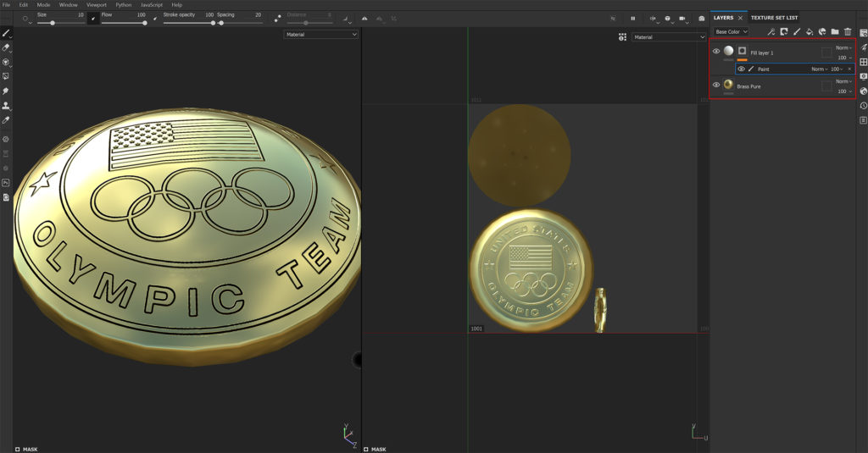Image resolution: width=868 pixels, height=453 pixels.
Task: Open the Window menu
Action: tap(68, 4)
